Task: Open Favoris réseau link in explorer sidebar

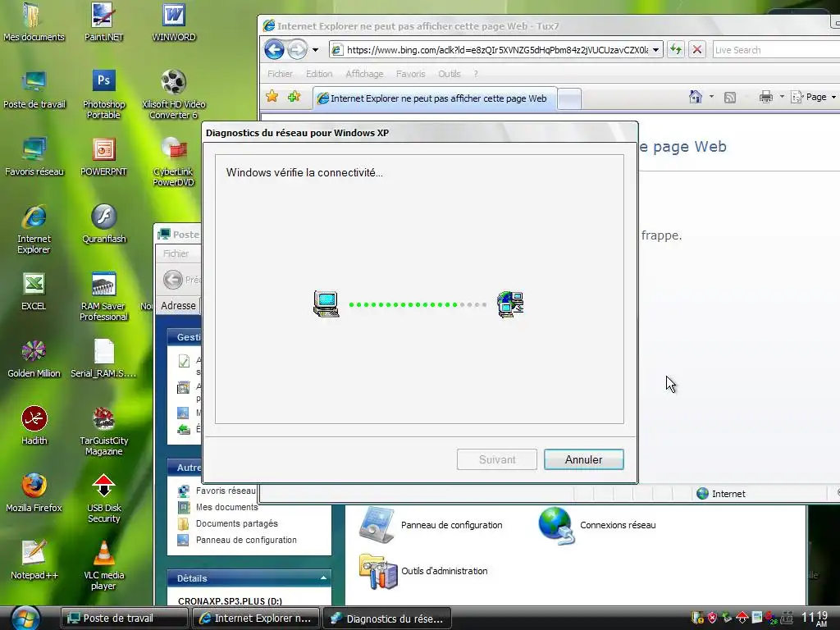Action: 225,491
